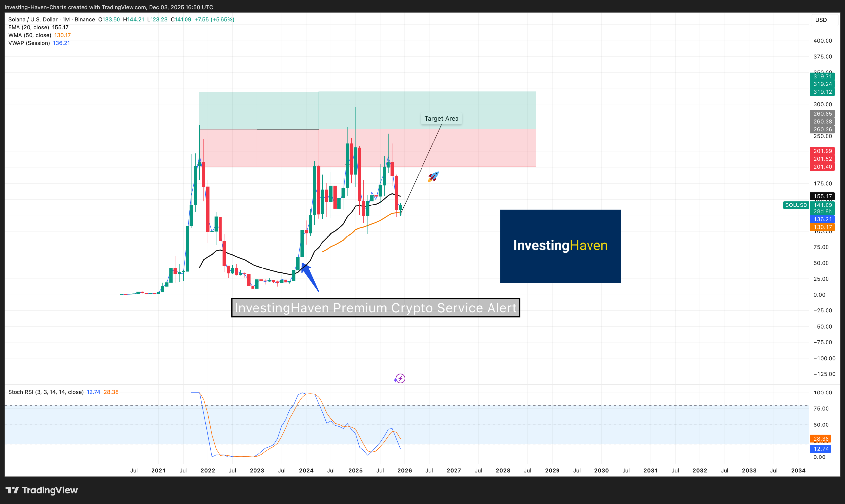Click the InvestingHaven Premium Crypto Service Alert text box

coord(376,308)
